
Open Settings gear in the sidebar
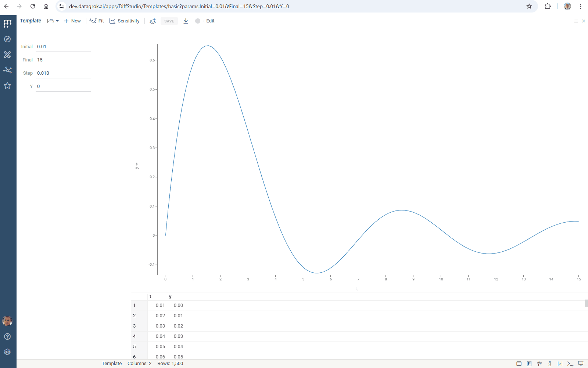[7, 352]
